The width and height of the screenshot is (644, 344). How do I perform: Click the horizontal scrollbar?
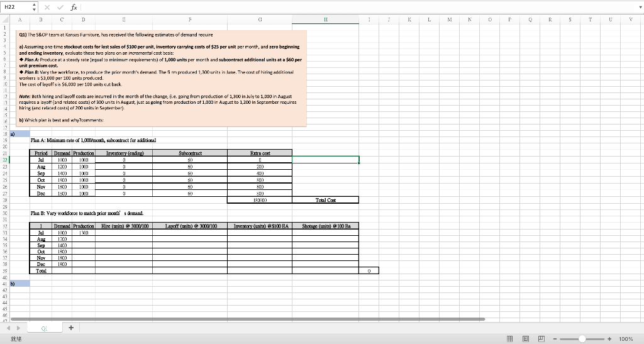(x=248, y=319)
